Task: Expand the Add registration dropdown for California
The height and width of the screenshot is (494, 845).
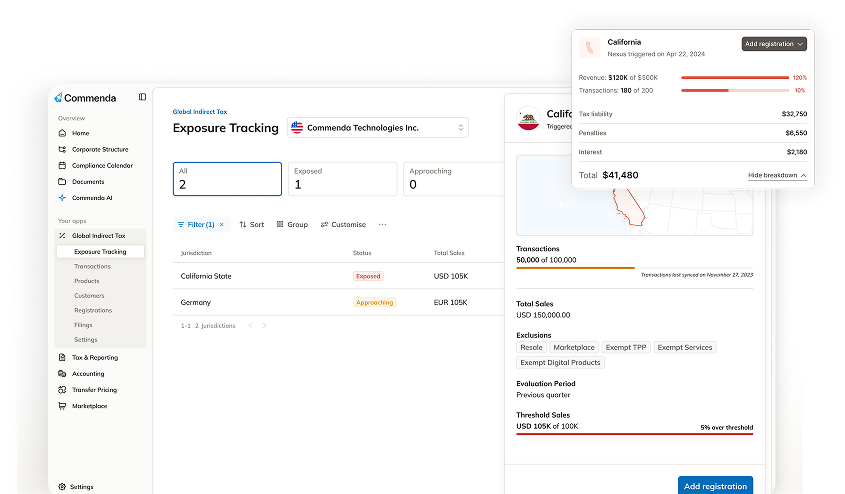Action: point(774,44)
